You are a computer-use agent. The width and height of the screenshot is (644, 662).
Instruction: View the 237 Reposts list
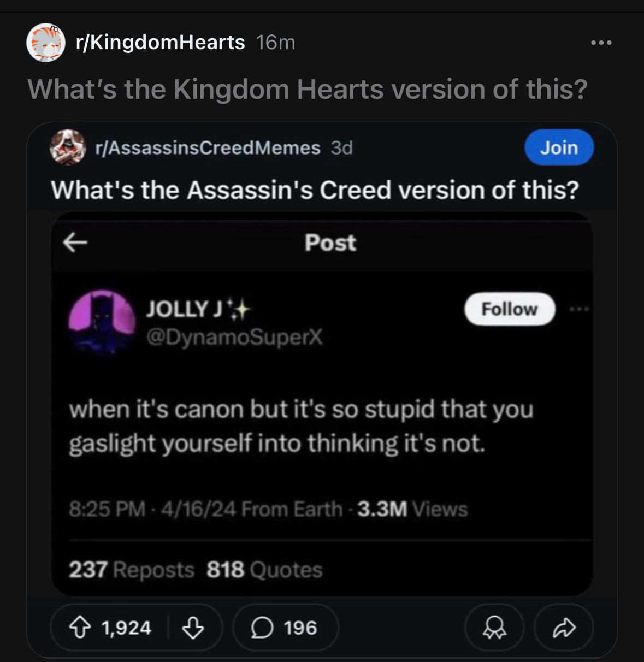tap(131, 570)
